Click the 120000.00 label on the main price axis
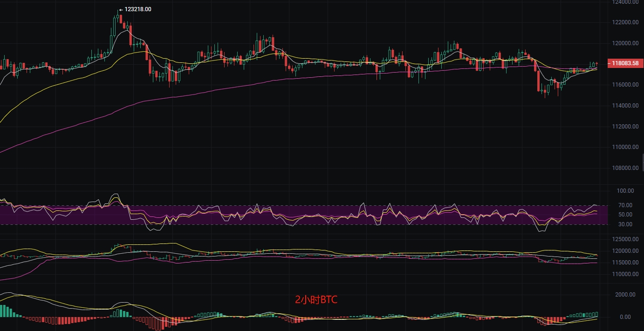 point(625,43)
